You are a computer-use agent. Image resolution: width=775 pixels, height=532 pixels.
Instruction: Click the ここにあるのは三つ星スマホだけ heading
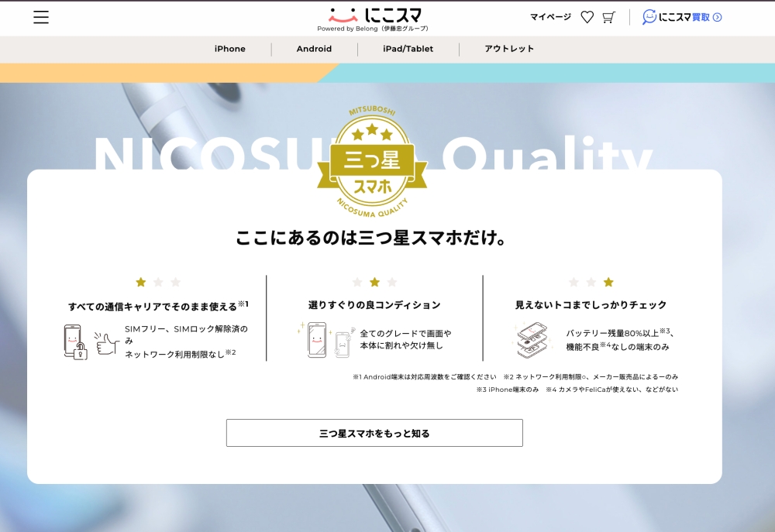point(372,238)
